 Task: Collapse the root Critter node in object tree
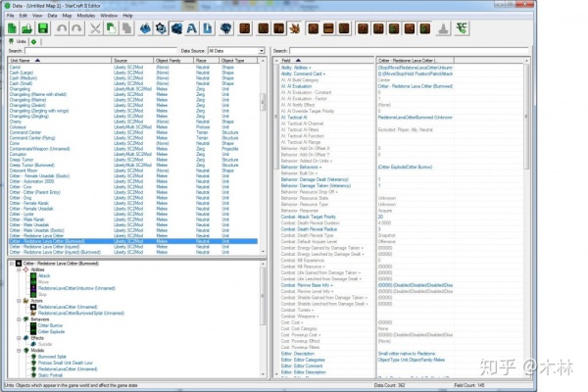click(x=12, y=264)
